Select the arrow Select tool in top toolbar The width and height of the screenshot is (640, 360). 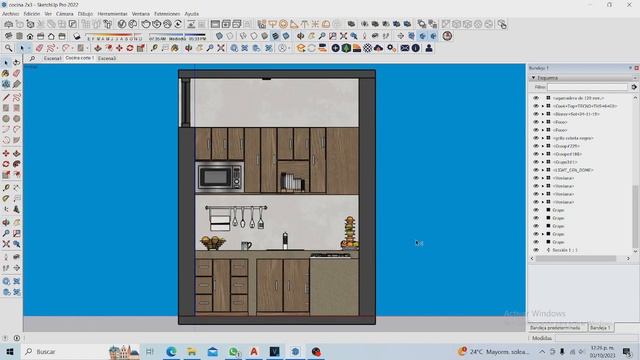[x=22, y=48]
